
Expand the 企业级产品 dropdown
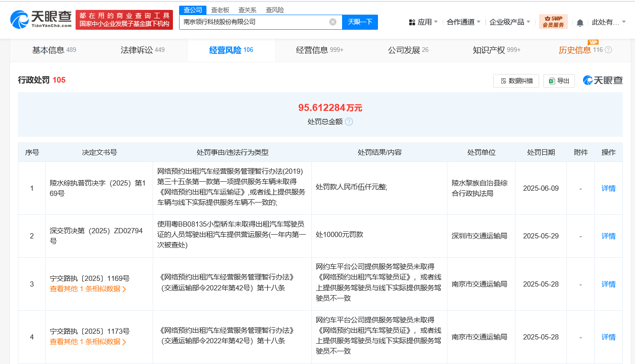510,22
